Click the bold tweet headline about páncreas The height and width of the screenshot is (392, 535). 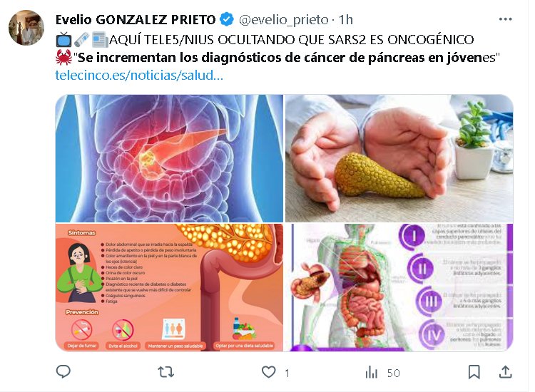289,58
